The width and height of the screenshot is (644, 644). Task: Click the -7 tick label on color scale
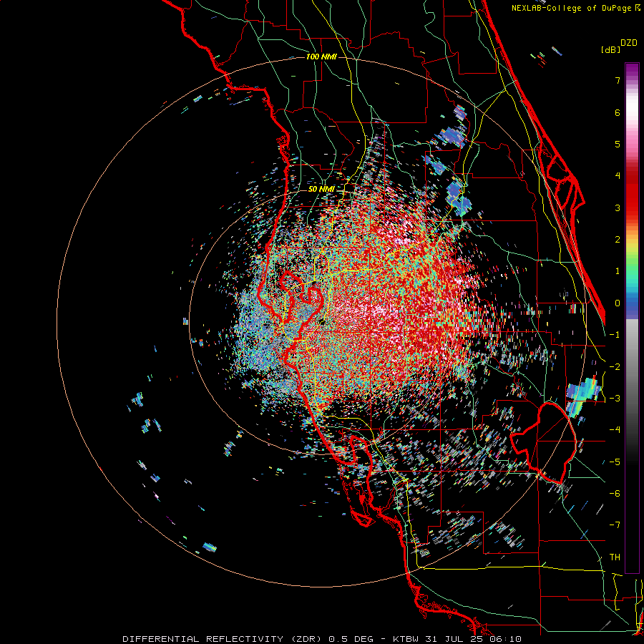(x=615, y=525)
